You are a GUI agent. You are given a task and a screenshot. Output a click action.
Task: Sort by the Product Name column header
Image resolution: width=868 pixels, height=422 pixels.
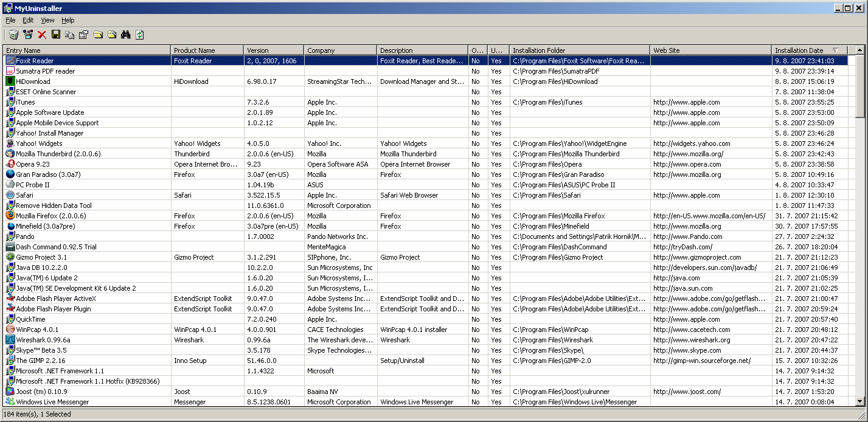[207, 50]
